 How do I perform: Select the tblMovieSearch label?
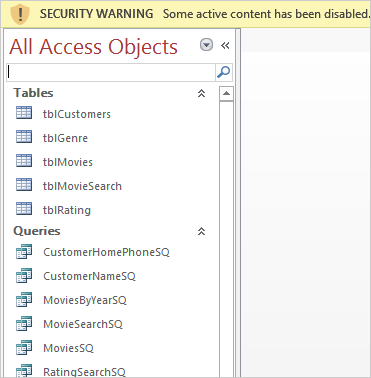click(x=82, y=186)
